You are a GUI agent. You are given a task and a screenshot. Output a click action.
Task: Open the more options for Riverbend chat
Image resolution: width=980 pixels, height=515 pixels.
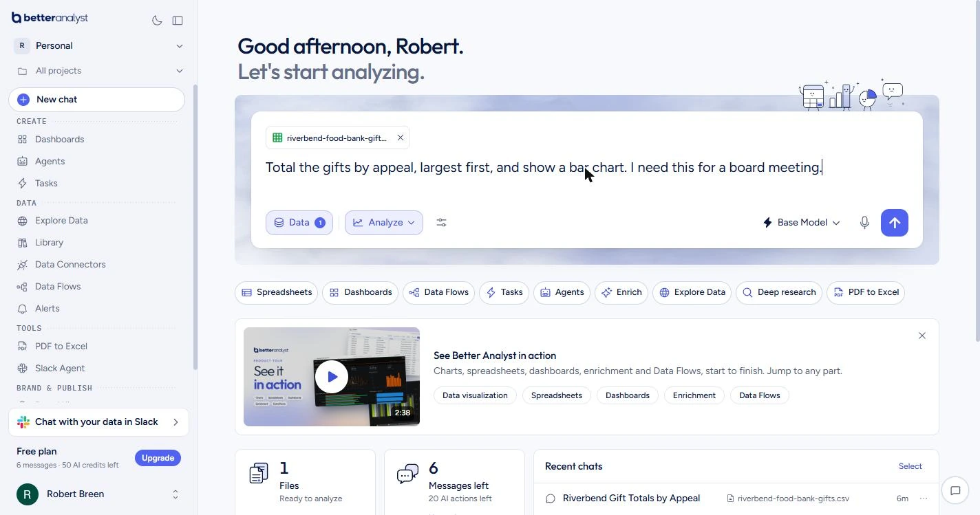(924, 498)
